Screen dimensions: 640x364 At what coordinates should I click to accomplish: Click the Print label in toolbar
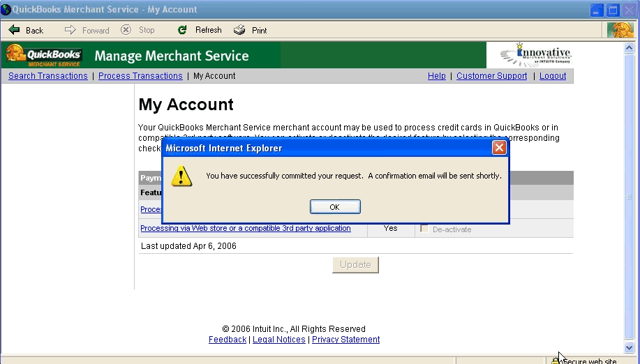pos(259,31)
